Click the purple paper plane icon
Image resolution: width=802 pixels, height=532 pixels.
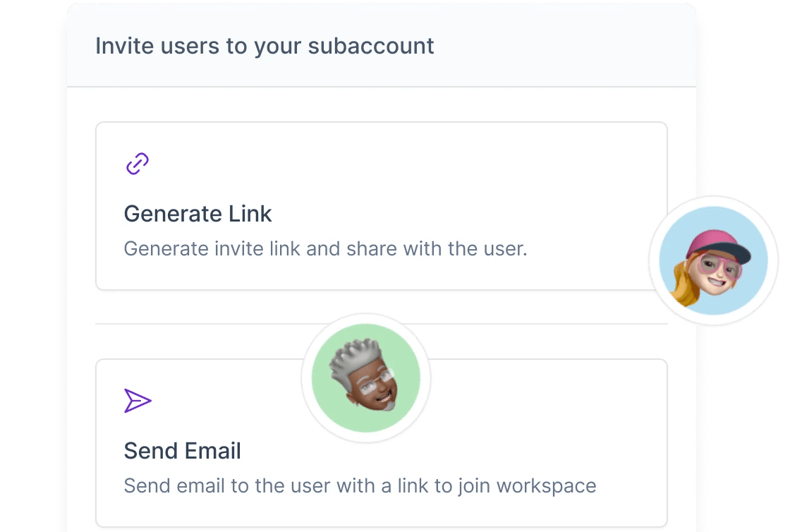(138, 401)
